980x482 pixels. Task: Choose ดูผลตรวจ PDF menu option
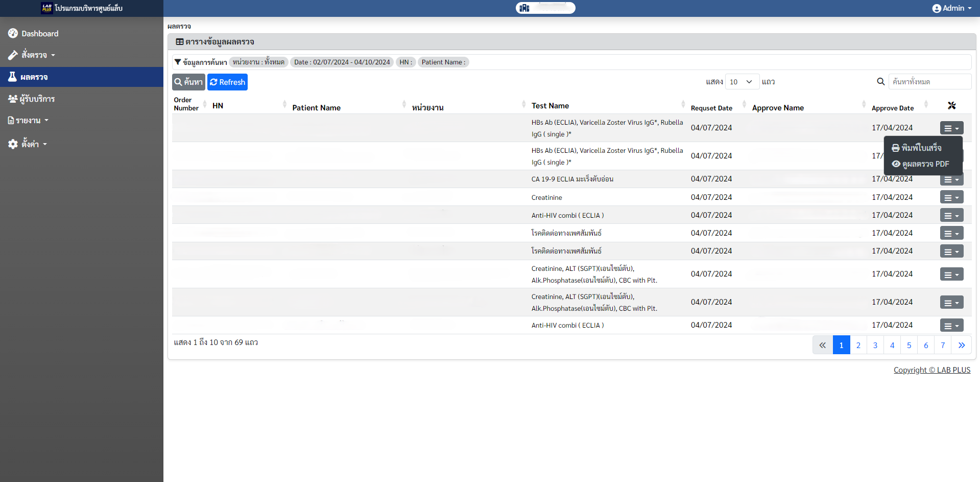pos(925,164)
